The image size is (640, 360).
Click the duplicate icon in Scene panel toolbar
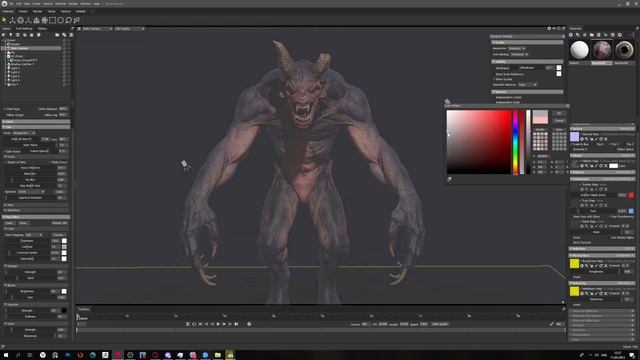click(64, 35)
